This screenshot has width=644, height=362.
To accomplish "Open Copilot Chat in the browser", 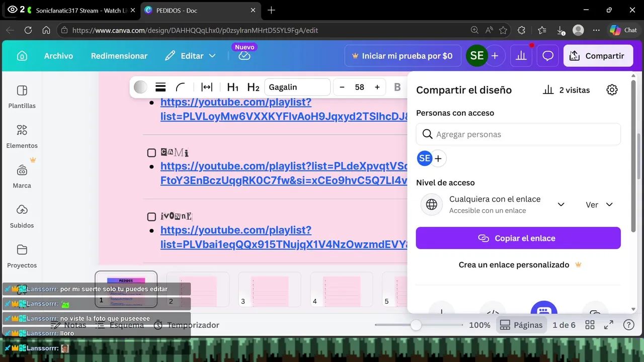I will (x=623, y=30).
